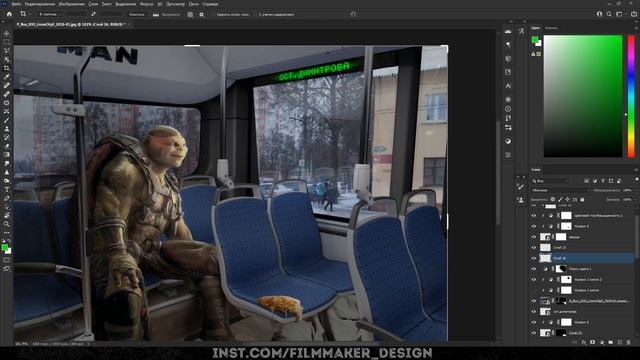
Task: Hide the 'Слой 16' layer
Action: click(533, 258)
